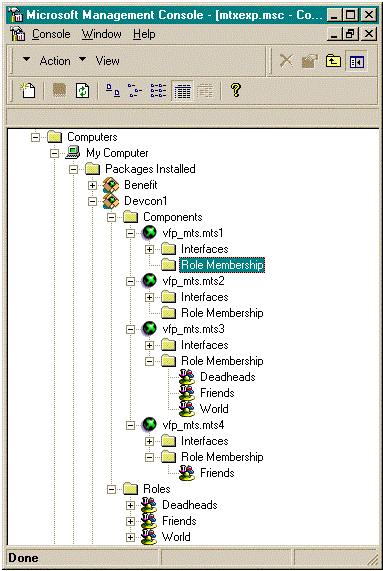Collapse Role Membership under vfp_mts.mts3
The height and width of the screenshot is (571, 383).
tap(149, 362)
